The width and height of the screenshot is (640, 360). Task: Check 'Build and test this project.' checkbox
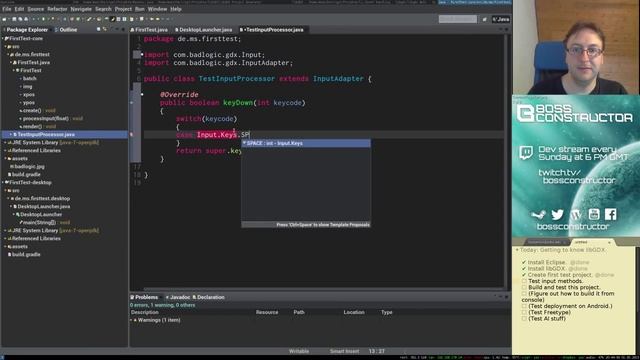click(524, 287)
